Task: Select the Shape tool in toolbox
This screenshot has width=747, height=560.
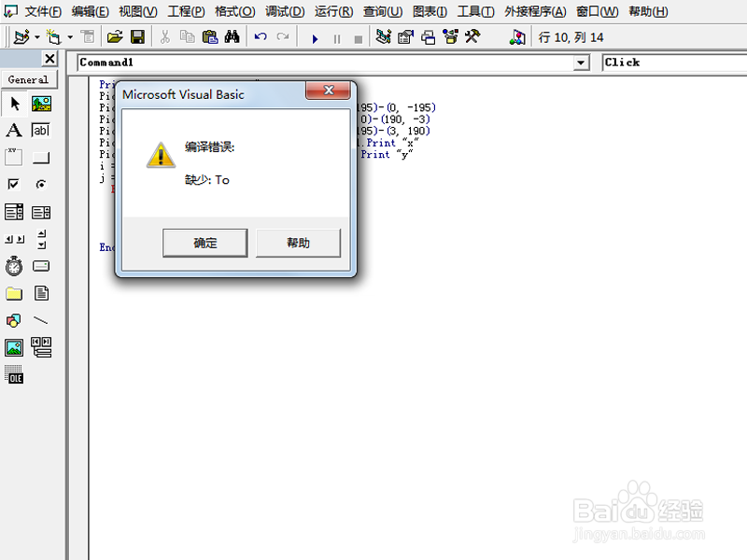Action: coord(13,320)
